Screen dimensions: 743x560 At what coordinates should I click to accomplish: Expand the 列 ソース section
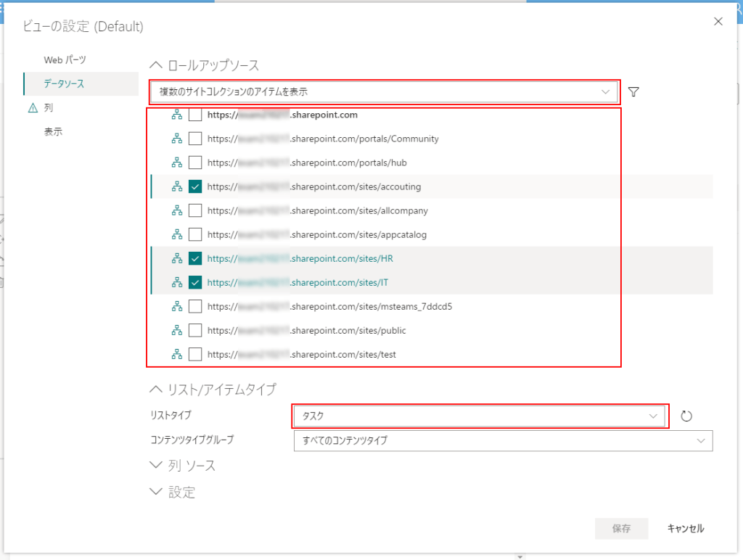tap(183, 465)
